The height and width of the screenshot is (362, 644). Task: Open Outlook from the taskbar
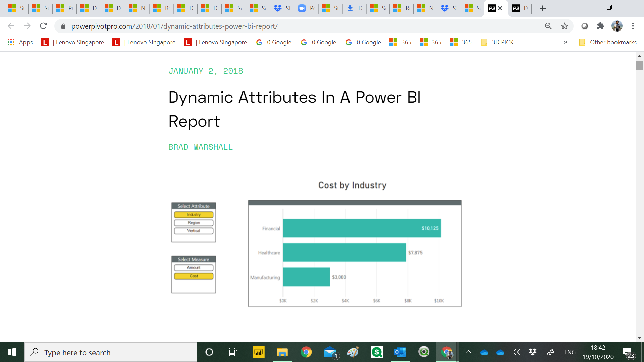pyautogui.click(x=400, y=352)
